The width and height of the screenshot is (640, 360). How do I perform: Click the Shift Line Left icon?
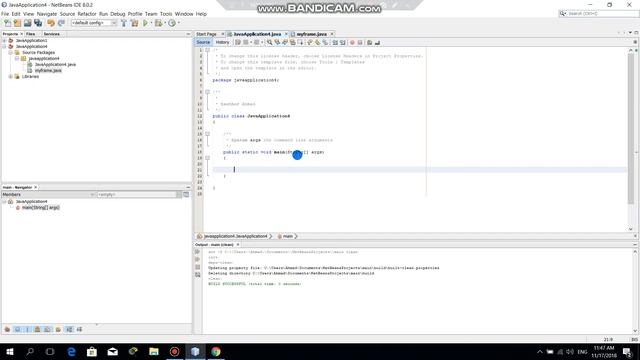tap(335, 42)
